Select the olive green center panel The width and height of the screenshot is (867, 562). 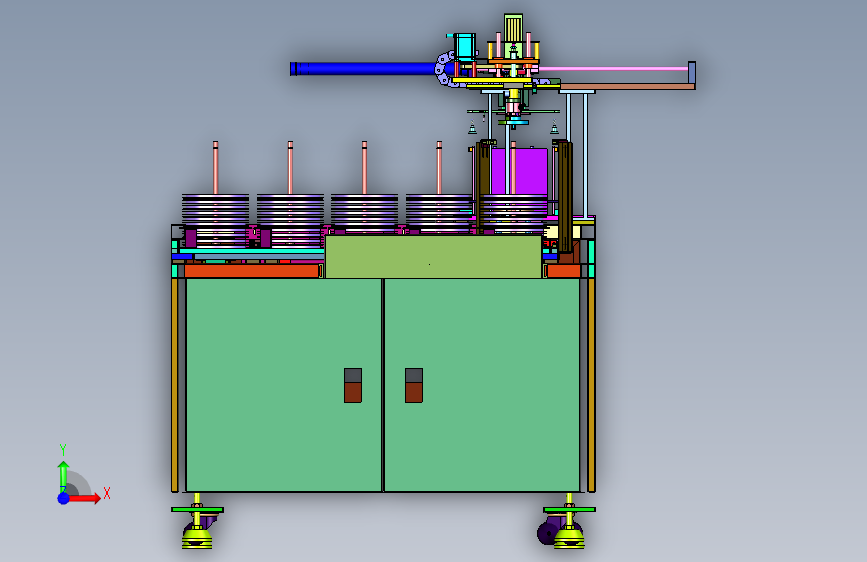pyautogui.click(x=433, y=257)
